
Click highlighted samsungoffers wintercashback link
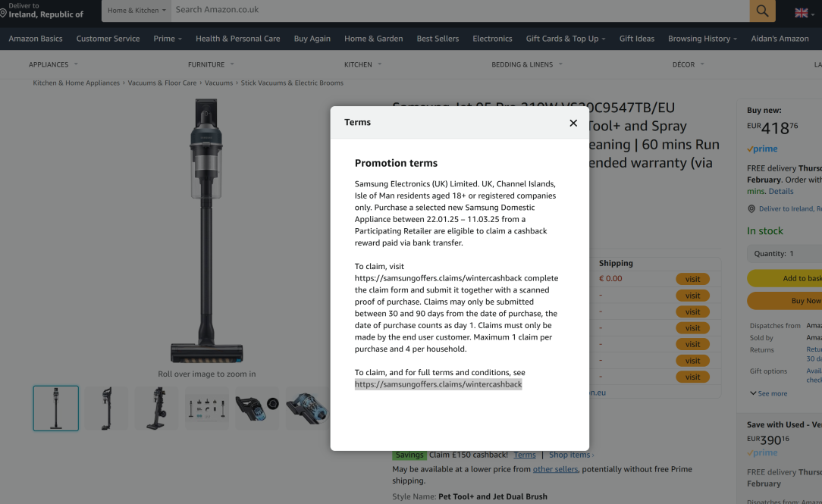[x=438, y=384]
